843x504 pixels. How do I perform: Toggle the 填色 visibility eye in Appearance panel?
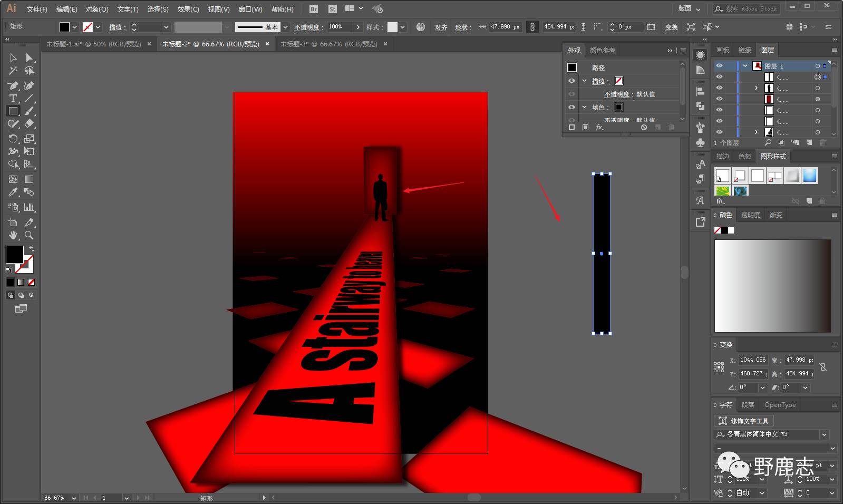571,107
